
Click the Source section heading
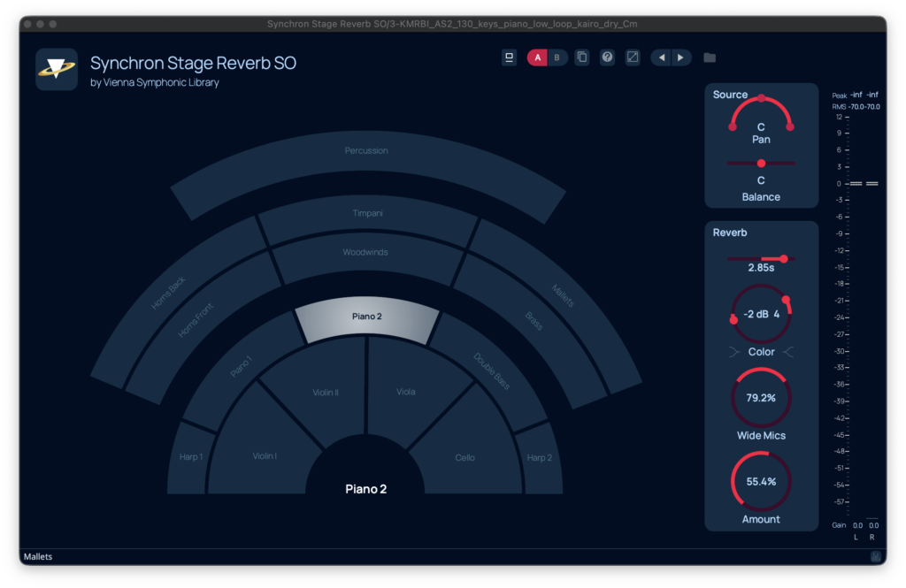coord(730,95)
